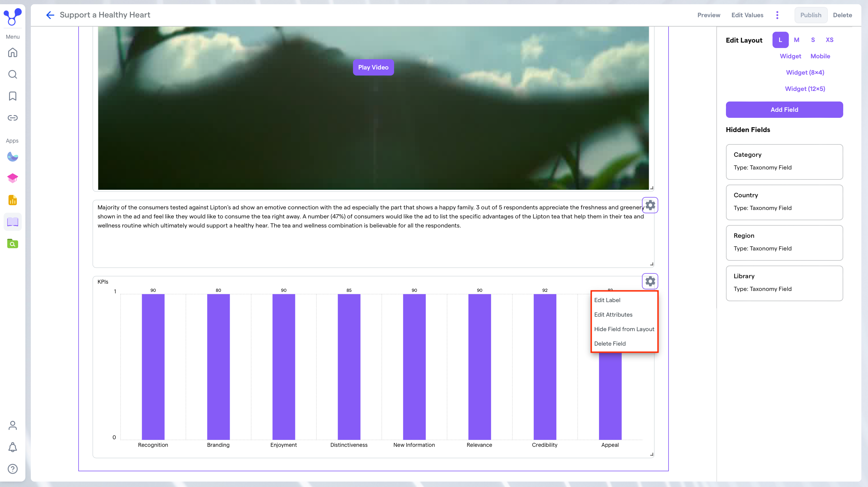
Task: Select the Widget layout option
Action: (x=790, y=56)
